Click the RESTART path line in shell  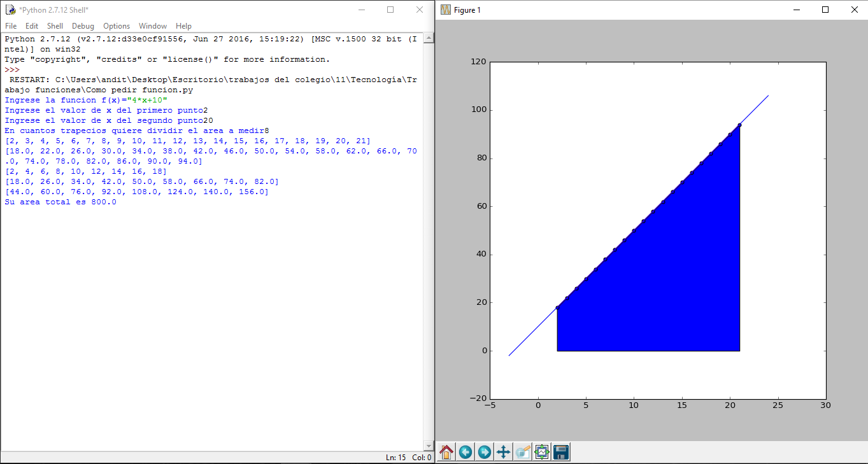(x=211, y=85)
